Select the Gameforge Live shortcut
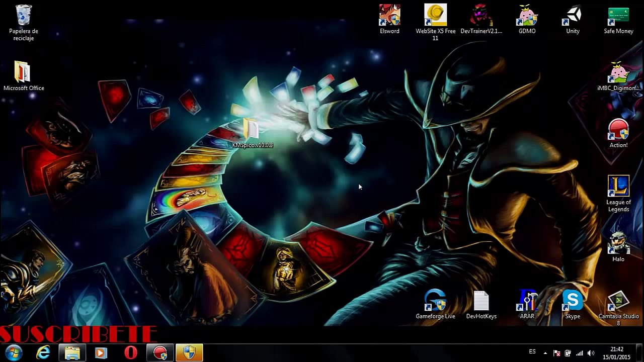Image resolution: width=644 pixels, height=362 pixels. (435, 305)
